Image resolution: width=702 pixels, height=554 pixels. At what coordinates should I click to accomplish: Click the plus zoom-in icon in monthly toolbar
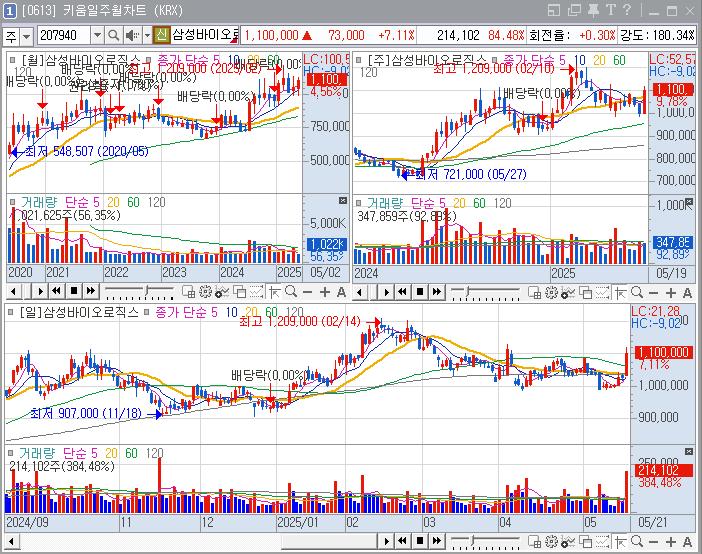click(x=325, y=292)
